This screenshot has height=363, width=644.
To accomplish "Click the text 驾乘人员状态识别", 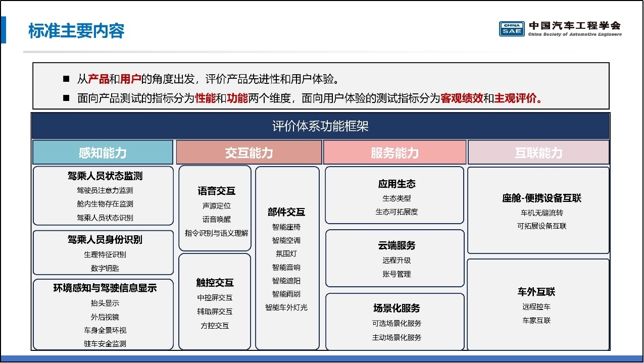I will coord(105,218).
